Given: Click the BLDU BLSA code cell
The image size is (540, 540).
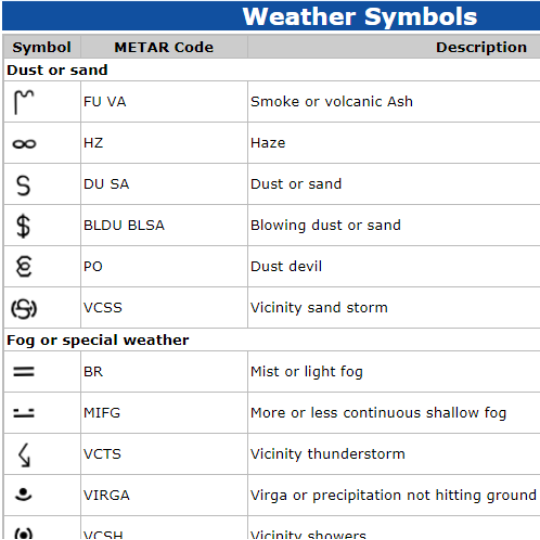Looking at the screenshot, I should [x=164, y=225].
